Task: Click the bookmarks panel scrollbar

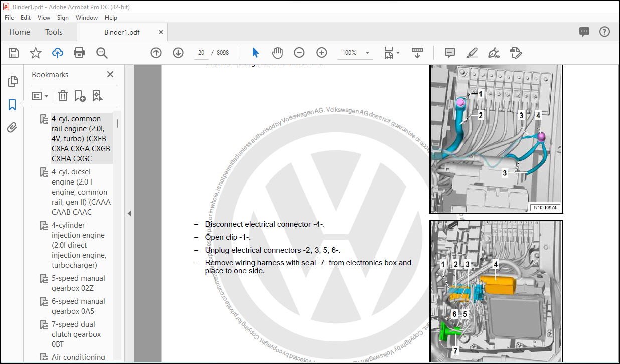Action: [117, 124]
